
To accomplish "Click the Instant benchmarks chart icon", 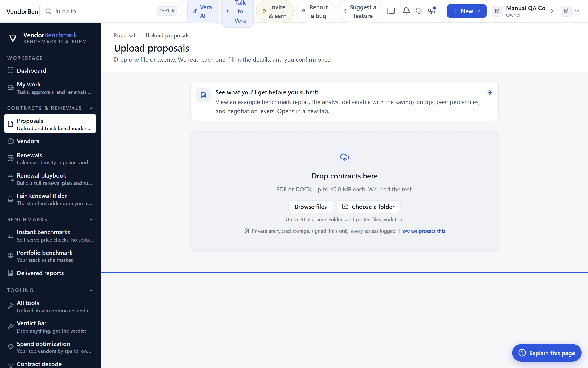I will pos(10,235).
